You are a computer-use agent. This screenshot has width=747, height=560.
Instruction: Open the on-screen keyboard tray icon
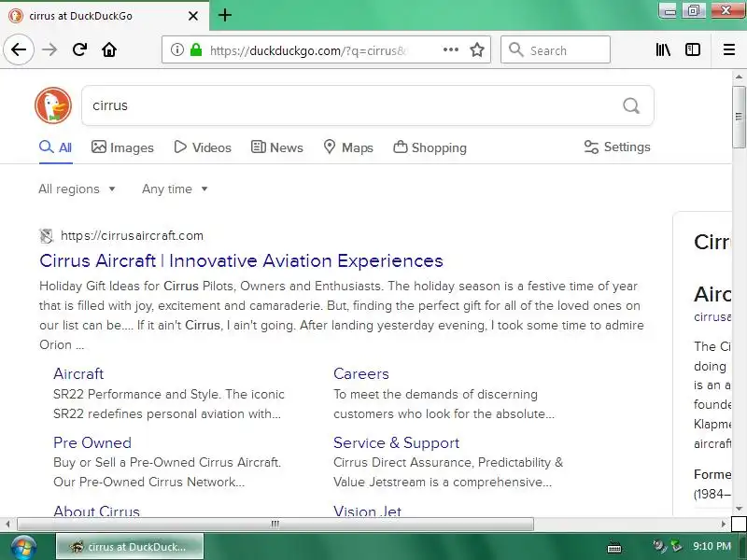[614, 547]
